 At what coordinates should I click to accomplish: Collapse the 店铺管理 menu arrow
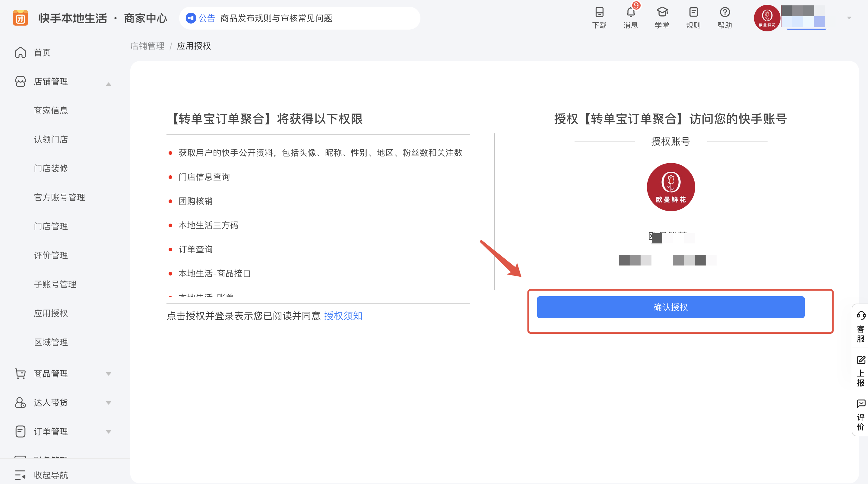[x=109, y=84]
